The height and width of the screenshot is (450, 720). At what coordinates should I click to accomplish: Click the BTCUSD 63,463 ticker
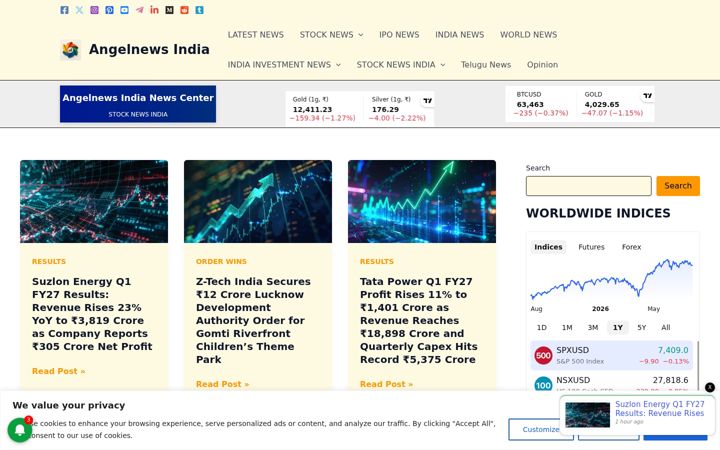click(541, 104)
